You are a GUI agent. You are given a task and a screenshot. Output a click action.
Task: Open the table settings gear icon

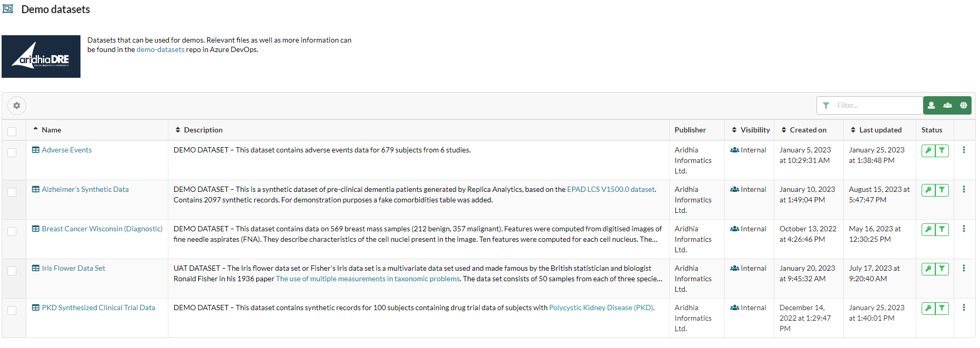click(x=16, y=105)
